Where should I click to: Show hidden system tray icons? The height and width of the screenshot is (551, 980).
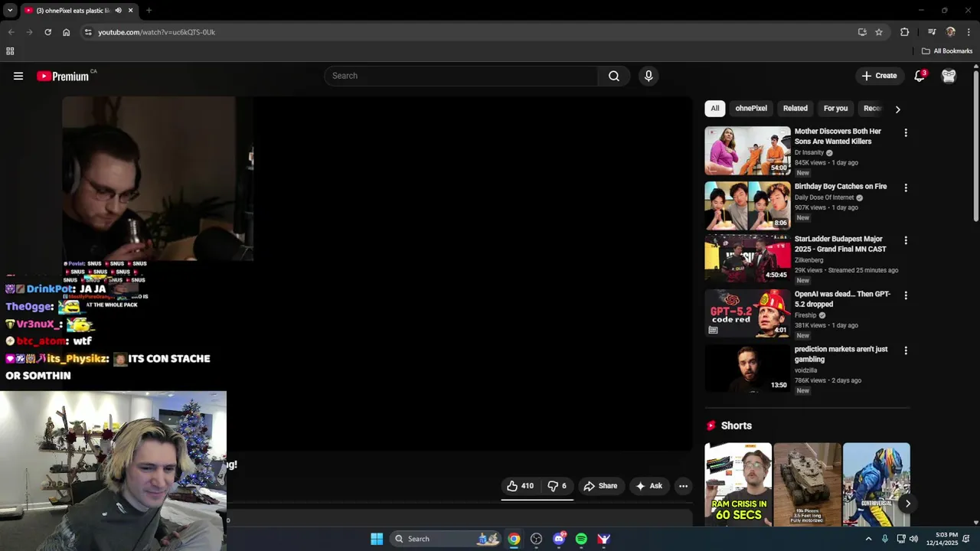click(868, 539)
